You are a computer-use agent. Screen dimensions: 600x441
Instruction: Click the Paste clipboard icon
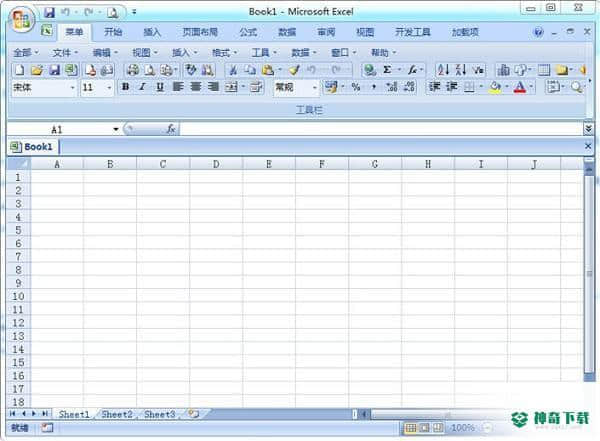(x=268, y=70)
